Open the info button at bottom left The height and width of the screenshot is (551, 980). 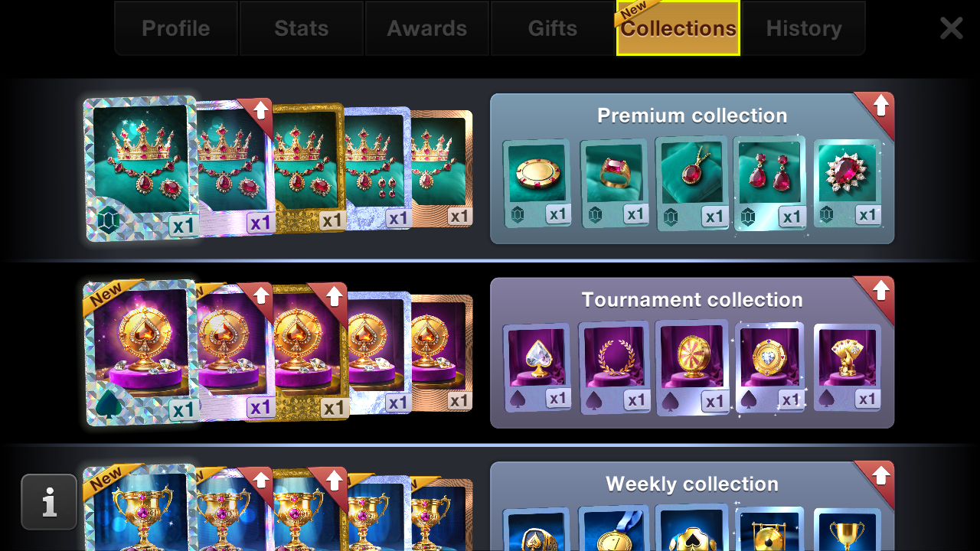tap(49, 502)
